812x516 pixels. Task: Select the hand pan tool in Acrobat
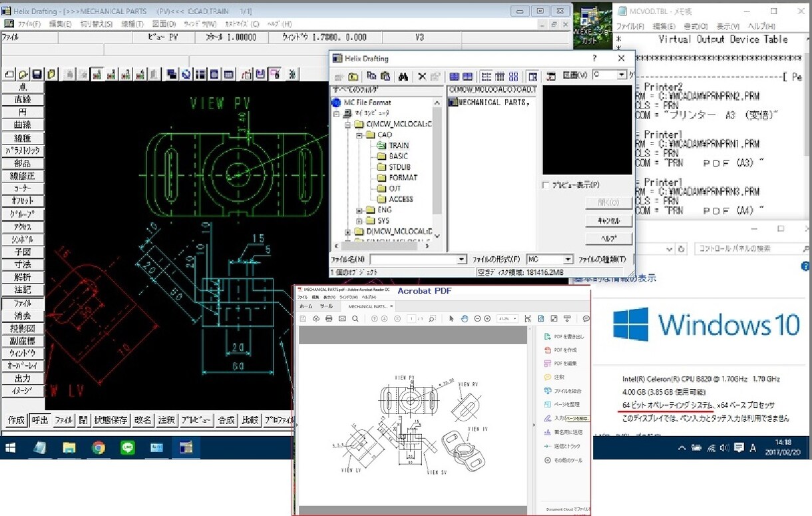tap(465, 319)
